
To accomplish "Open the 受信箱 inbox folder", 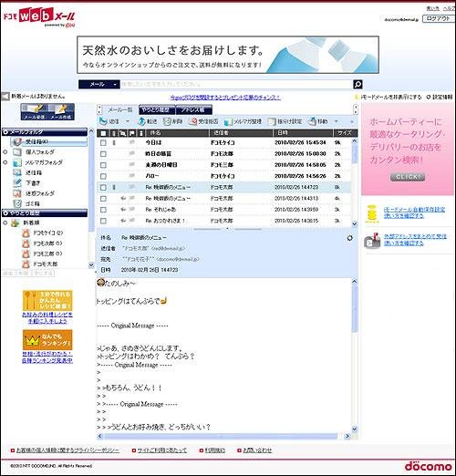I will (x=48, y=141).
